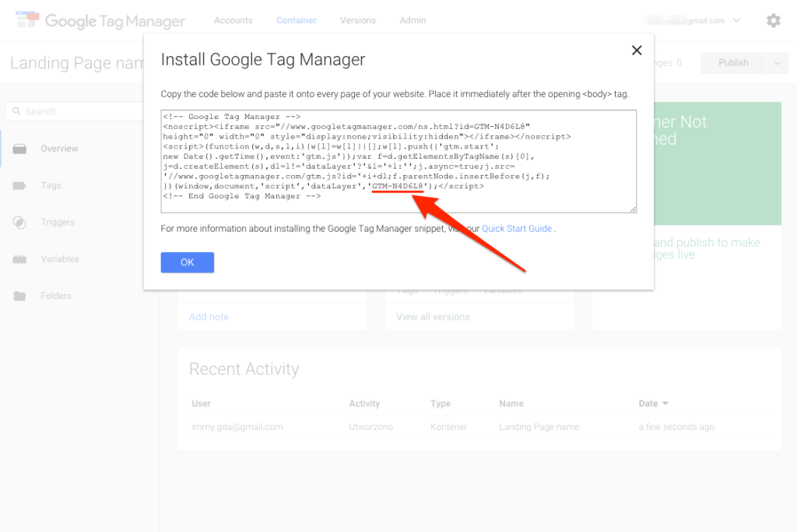797x532 pixels.
Task: Expand the account email dropdown arrow
Action: pos(736,20)
